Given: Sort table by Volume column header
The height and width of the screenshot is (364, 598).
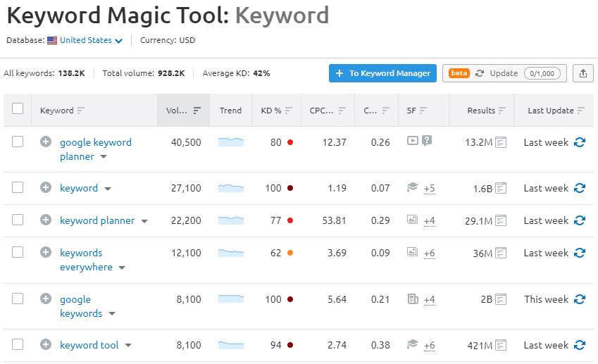Looking at the screenshot, I should pos(183,111).
